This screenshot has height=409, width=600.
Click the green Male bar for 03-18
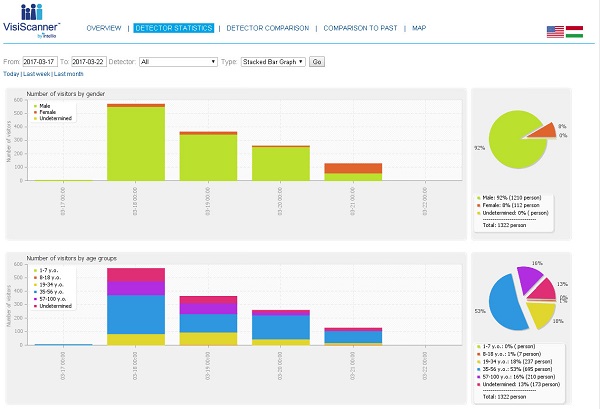pos(136,143)
